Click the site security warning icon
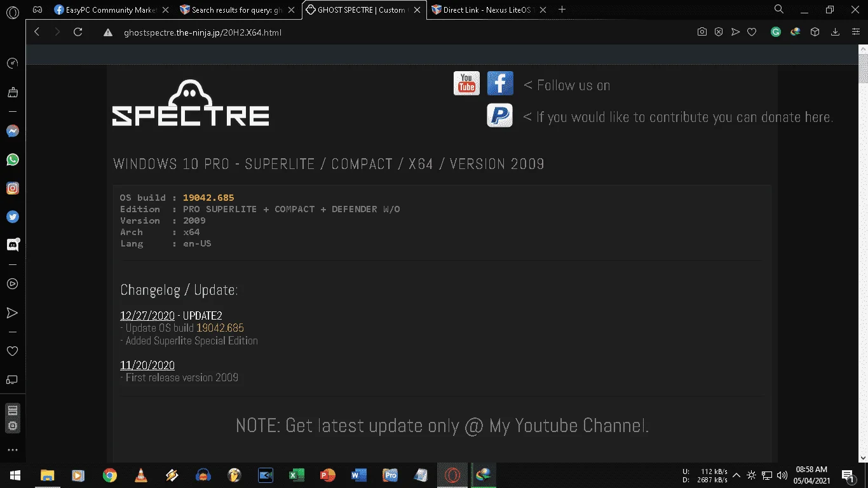The image size is (868, 488). point(108,32)
